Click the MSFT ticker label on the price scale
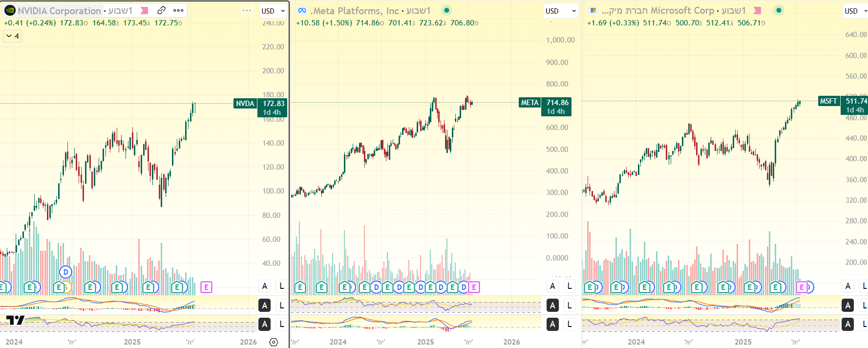 [x=828, y=101]
